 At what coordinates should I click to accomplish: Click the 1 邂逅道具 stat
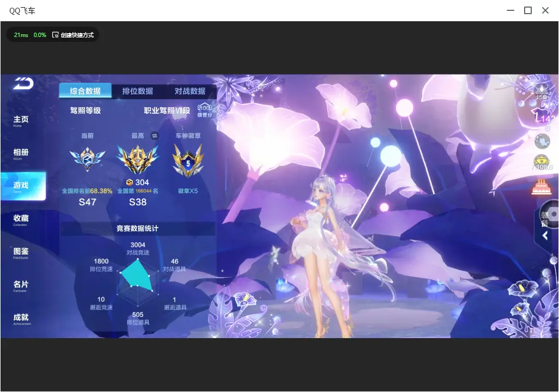175,303
